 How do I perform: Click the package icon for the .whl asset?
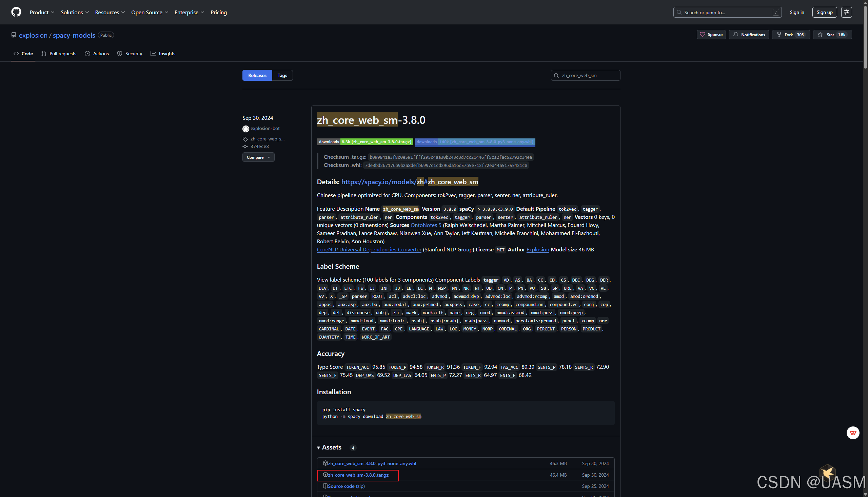[325, 463]
